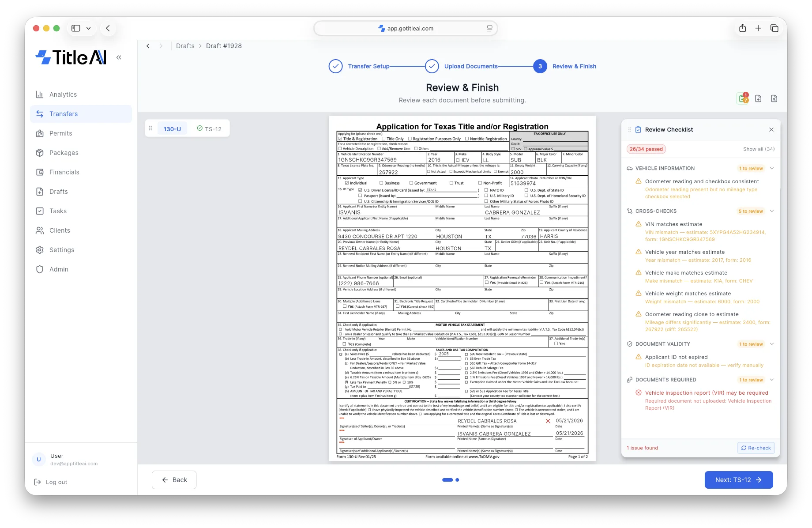Screen dimensions: 812x528
Task: Click the breadcrumb forward arrow
Action: click(x=161, y=46)
